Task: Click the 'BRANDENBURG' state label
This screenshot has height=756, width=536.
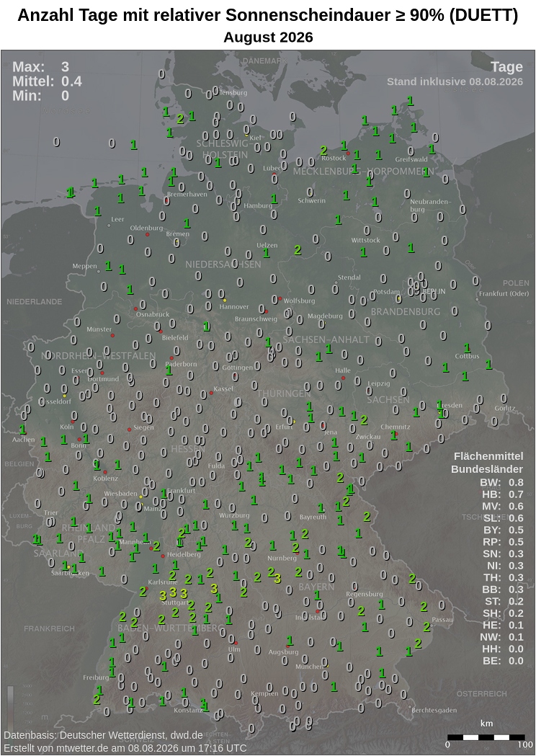Action: click(x=406, y=311)
